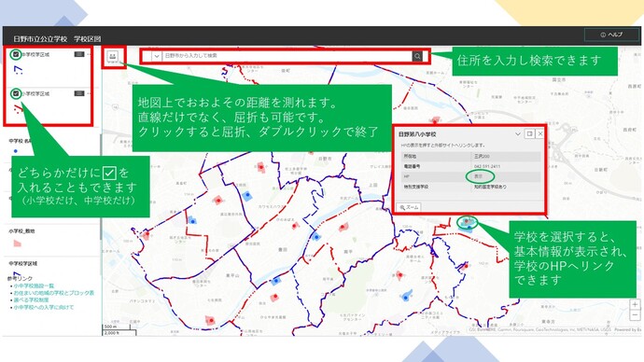Zoom out the map with minus
This screenshot has width=644, height=362.
pyautogui.click(x=635, y=315)
